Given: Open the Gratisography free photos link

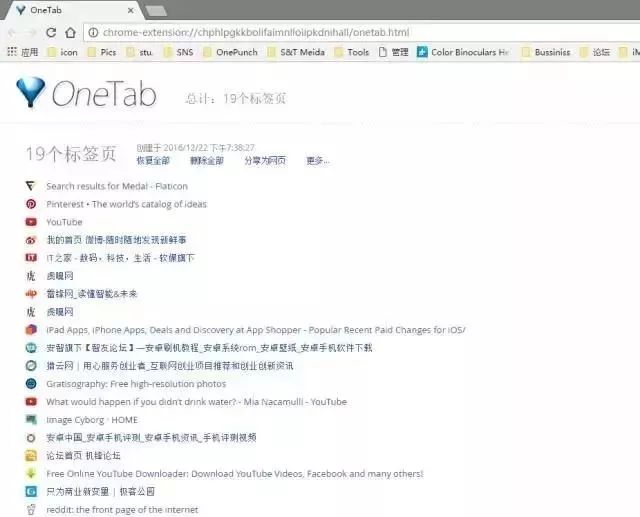Looking at the screenshot, I should point(136,384).
